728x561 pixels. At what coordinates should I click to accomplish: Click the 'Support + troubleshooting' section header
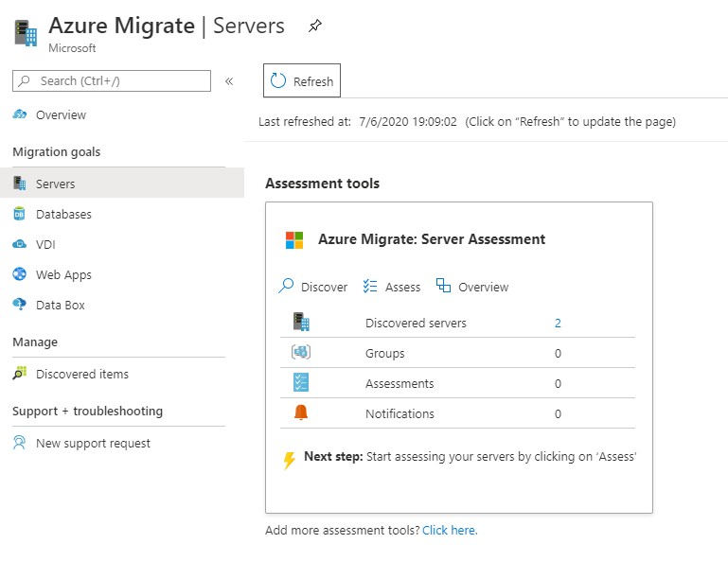click(x=88, y=412)
